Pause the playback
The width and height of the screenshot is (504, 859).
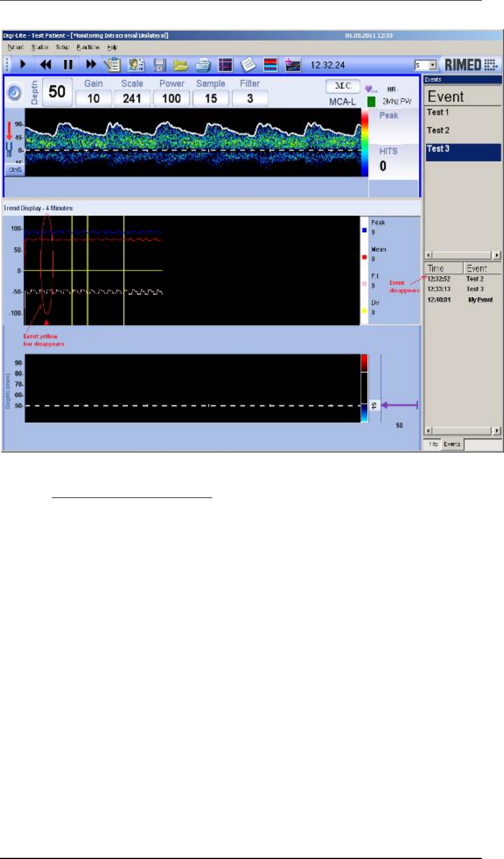tap(68, 65)
